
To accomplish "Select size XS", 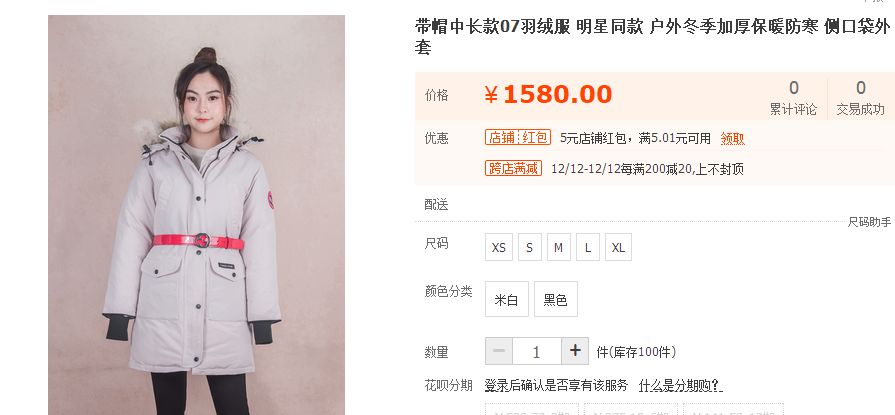I will (499, 247).
